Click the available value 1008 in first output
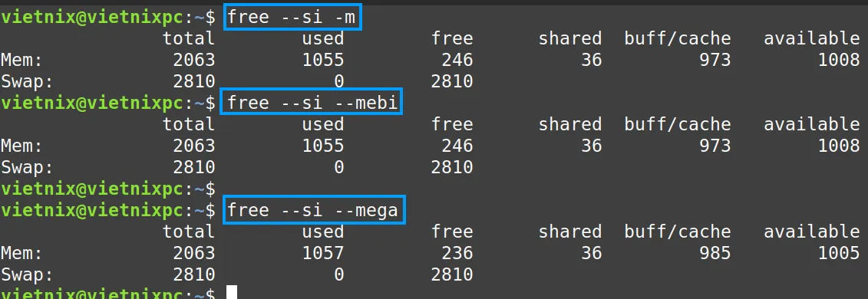Image resolution: width=868 pixels, height=299 pixels. point(839,60)
